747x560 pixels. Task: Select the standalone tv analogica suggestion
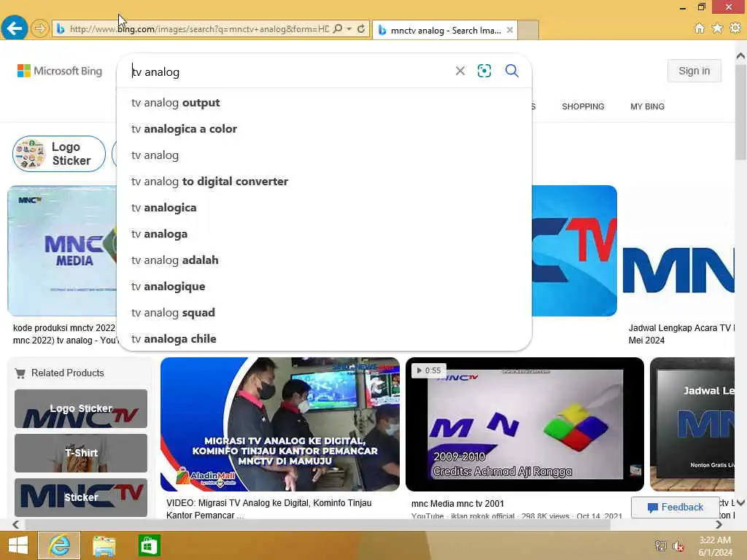[324, 207]
